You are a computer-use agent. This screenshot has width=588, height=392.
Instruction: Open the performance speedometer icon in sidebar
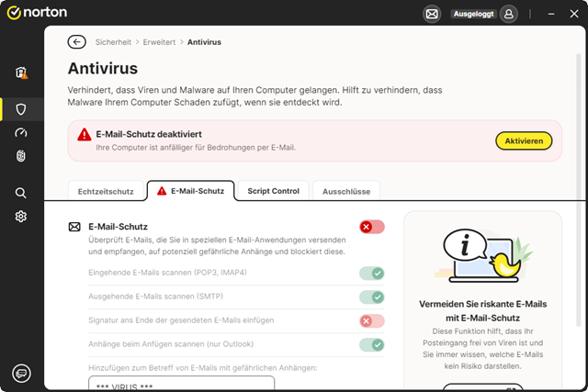coord(21,133)
